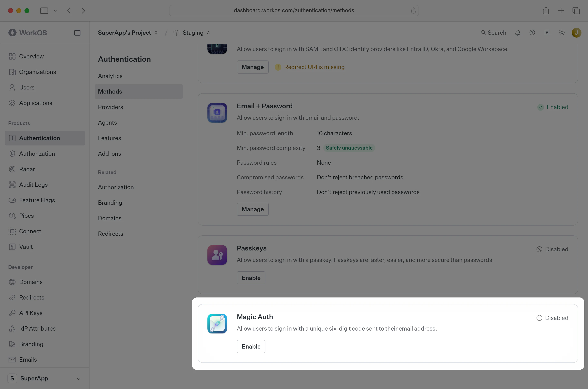The height and width of the screenshot is (389, 588).
Task: Open Developer Redirects in sidebar
Action: tap(45, 297)
